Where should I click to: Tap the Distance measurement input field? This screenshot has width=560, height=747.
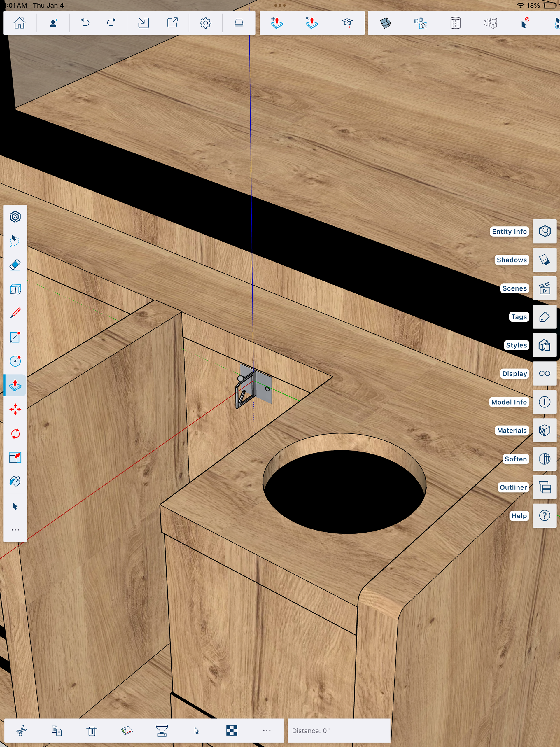339,731
